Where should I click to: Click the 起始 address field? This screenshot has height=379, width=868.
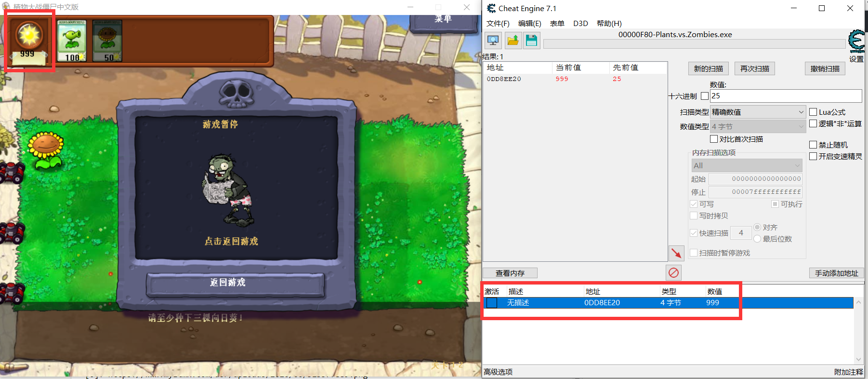(756, 178)
